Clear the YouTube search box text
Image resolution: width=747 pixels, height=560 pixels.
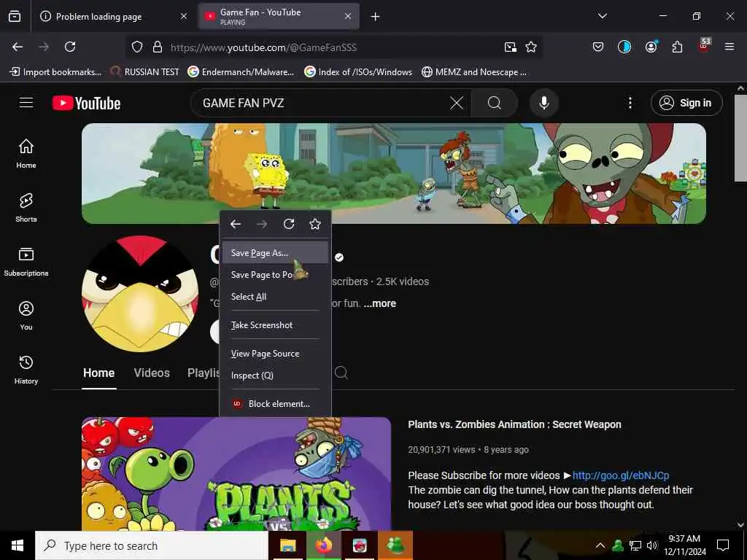coord(457,103)
